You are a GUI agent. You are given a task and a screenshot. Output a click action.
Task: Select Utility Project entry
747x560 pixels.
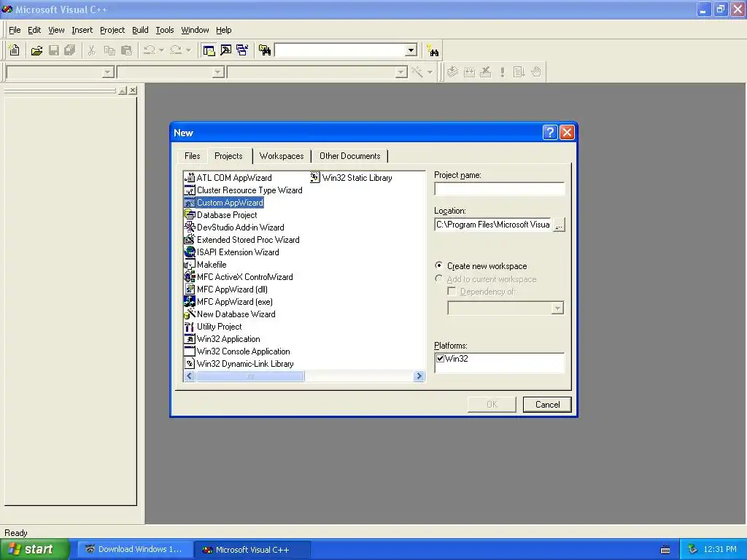click(x=213, y=326)
